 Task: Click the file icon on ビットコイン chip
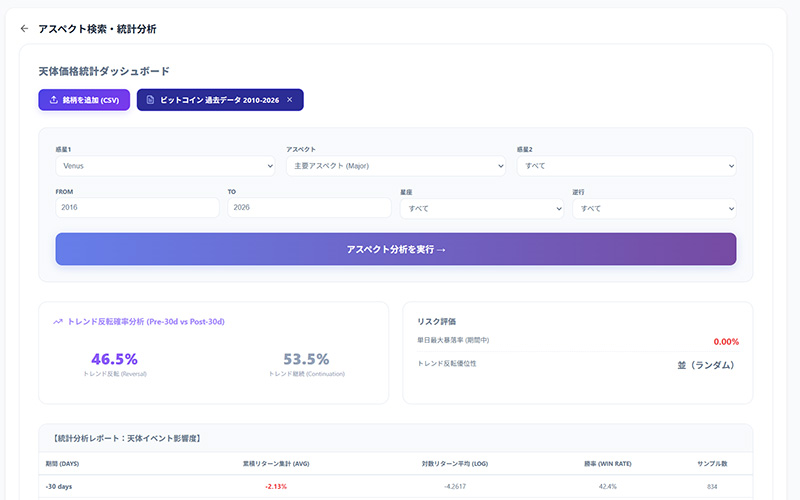(x=149, y=100)
